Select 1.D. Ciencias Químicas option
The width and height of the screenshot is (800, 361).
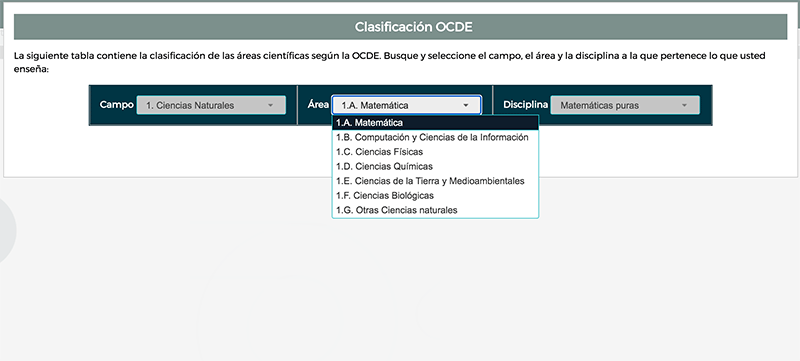point(435,166)
